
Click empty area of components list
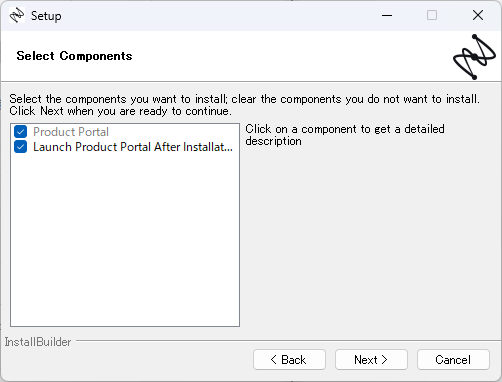125,240
